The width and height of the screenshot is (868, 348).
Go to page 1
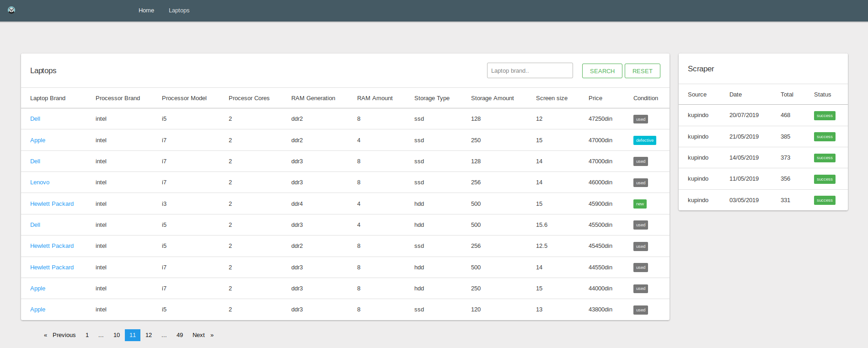click(87, 335)
